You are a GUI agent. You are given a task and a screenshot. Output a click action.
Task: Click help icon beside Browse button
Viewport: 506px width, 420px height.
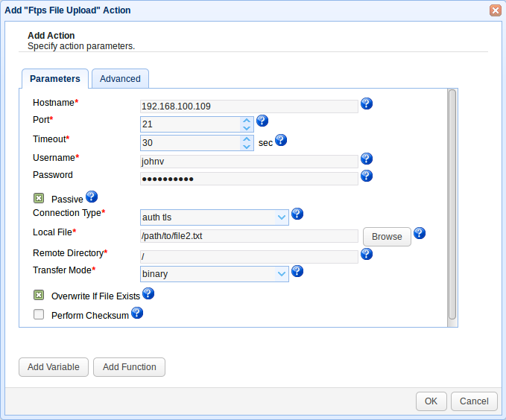[420, 233]
